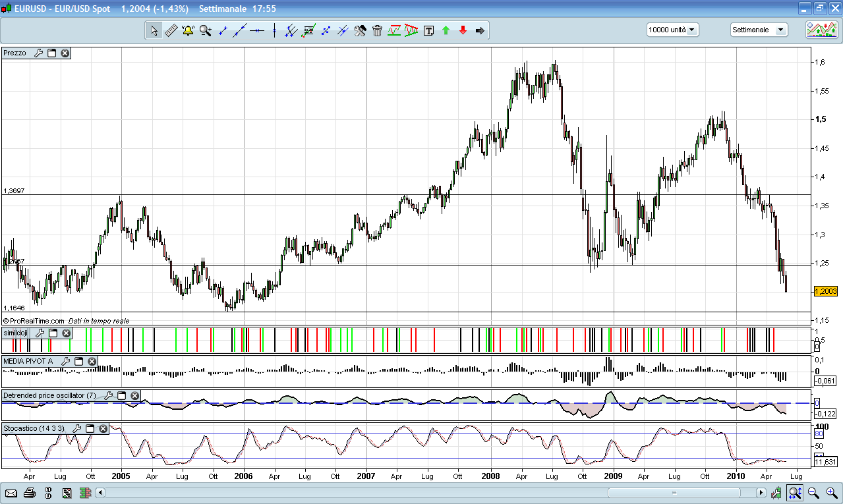Select the text annotation tool
Viewport: 843px width, 504px height.
[428, 30]
